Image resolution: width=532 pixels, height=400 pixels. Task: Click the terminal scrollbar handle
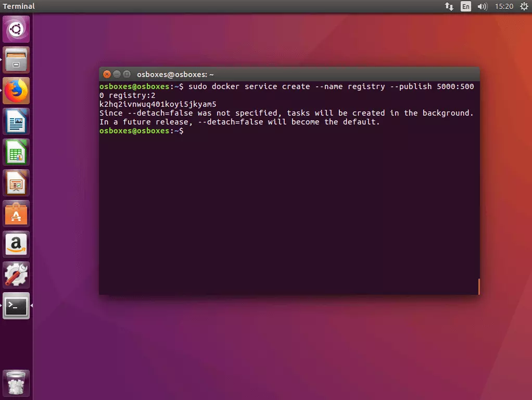point(479,286)
